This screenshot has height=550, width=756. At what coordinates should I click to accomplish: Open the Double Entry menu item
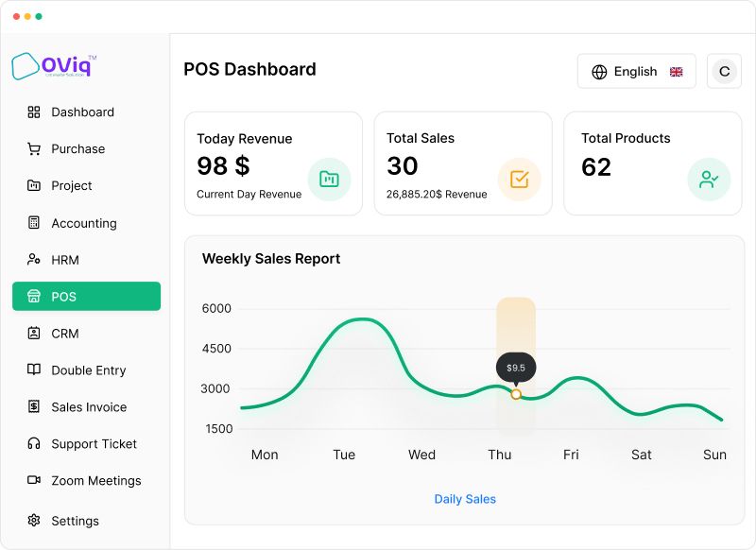[x=86, y=370]
